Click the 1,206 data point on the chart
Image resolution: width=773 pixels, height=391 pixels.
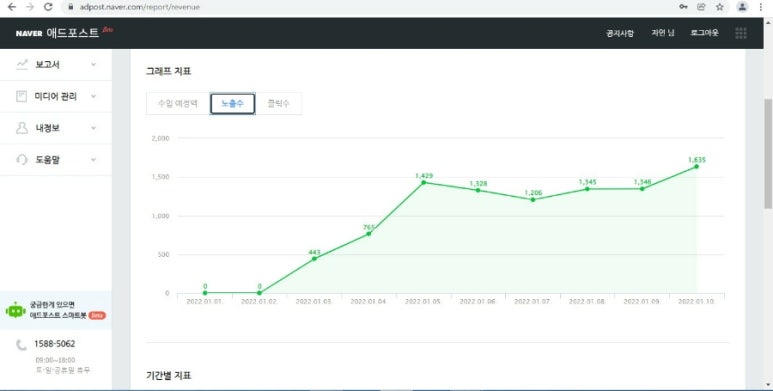[x=532, y=200]
